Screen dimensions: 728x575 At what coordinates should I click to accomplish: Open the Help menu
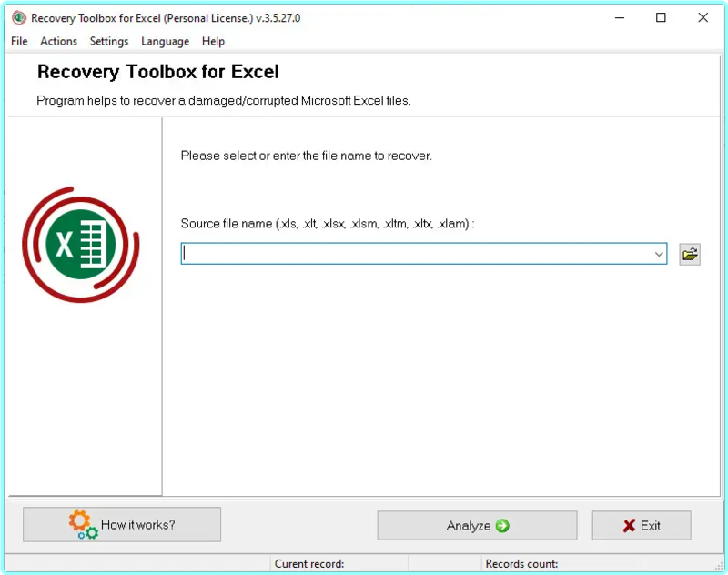(x=213, y=41)
